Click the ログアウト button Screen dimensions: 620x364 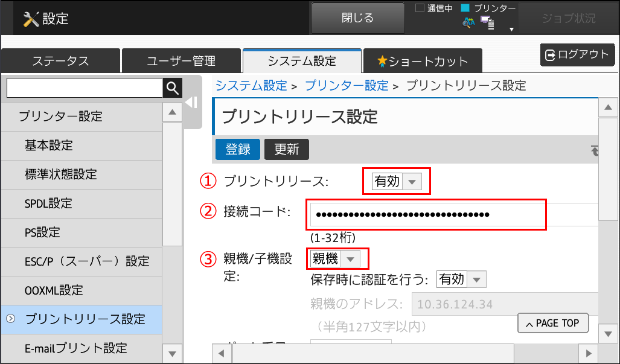pyautogui.click(x=577, y=54)
